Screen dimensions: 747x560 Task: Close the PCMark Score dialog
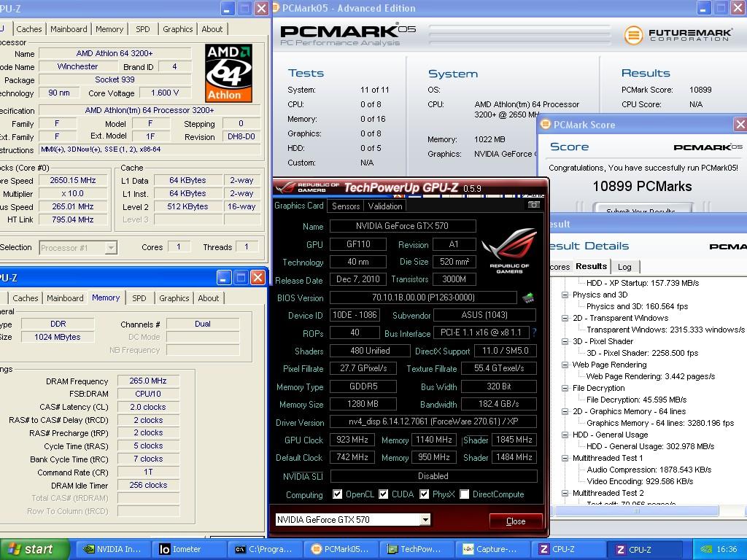click(x=740, y=124)
